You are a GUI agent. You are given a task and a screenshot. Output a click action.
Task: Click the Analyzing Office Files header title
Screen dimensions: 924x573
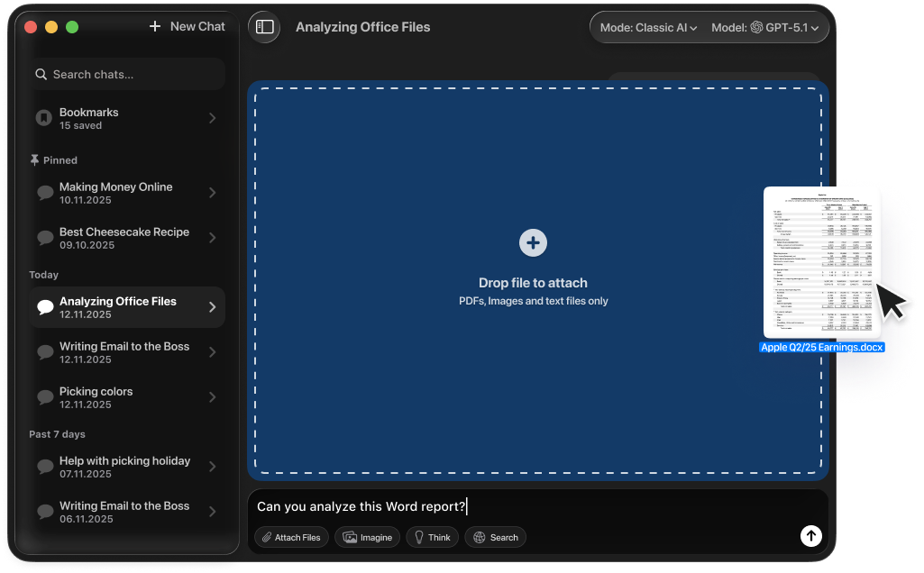[363, 27]
